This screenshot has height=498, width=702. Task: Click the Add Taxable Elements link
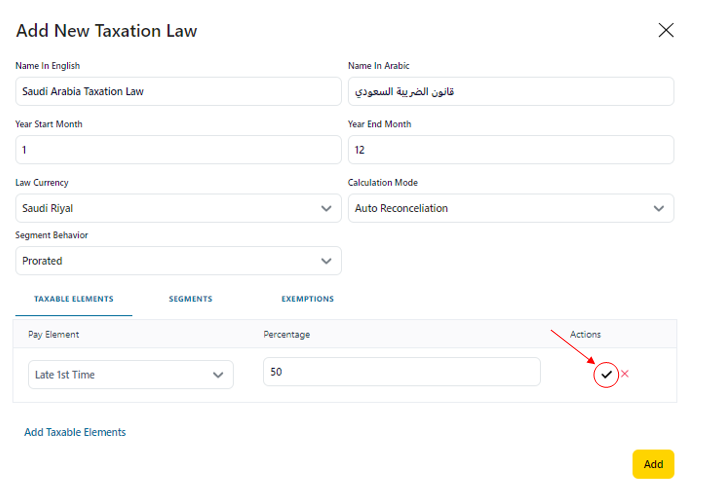pos(75,432)
